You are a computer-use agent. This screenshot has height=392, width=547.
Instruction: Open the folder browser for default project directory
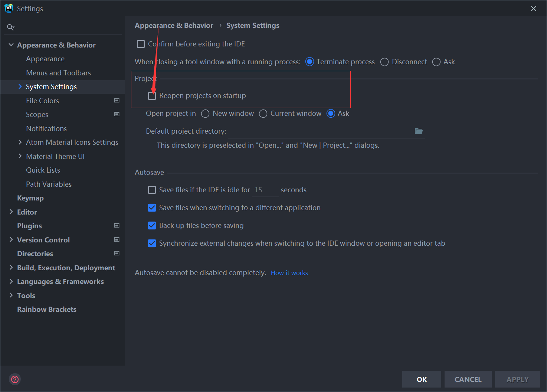419,131
